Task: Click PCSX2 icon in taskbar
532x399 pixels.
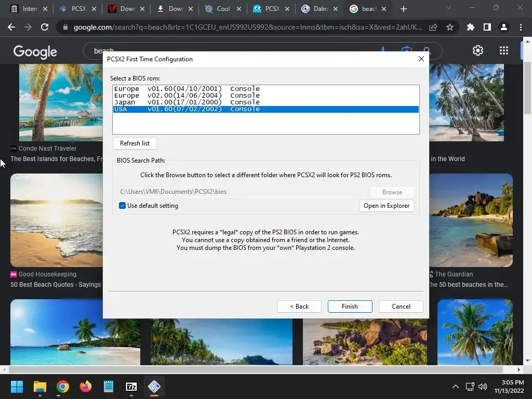Action: [x=154, y=387]
